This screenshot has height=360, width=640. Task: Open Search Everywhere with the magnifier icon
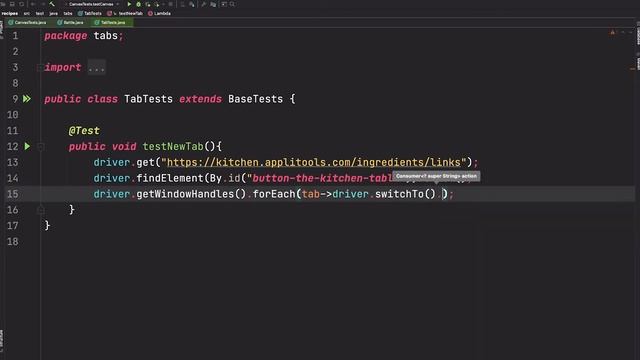coord(232,4)
